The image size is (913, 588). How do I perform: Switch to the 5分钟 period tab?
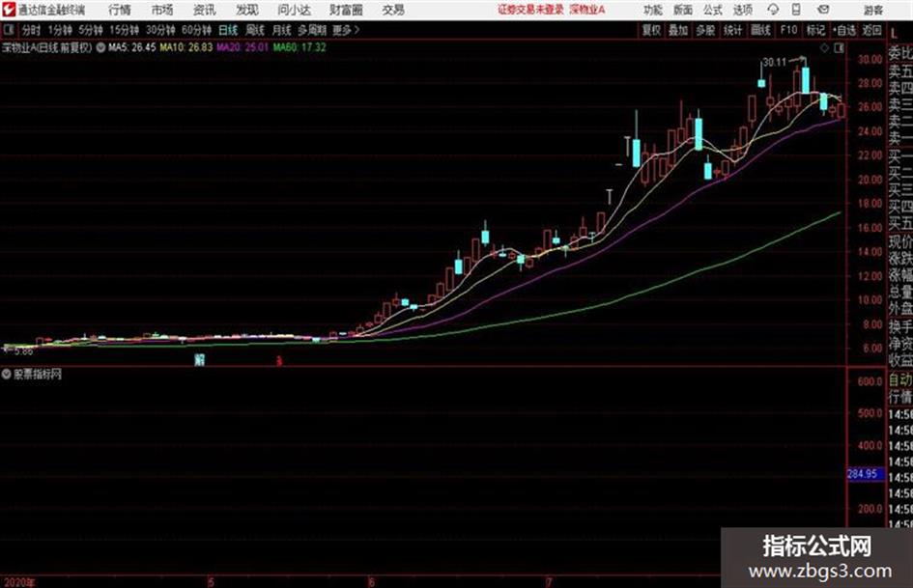91,30
